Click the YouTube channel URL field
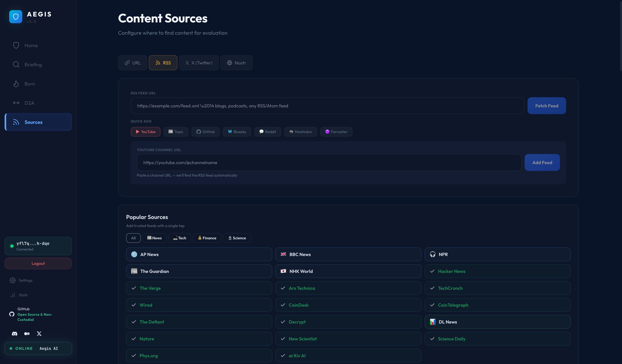 click(x=329, y=162)
